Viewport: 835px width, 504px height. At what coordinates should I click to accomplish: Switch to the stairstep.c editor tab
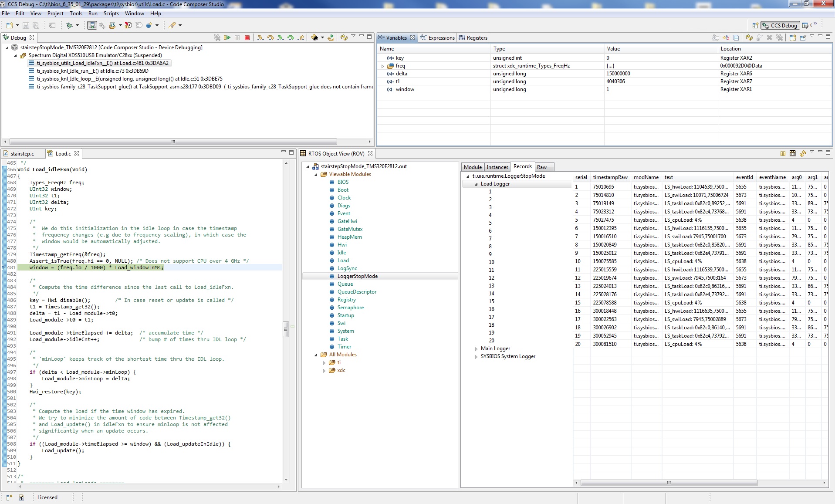click(23, 153)
